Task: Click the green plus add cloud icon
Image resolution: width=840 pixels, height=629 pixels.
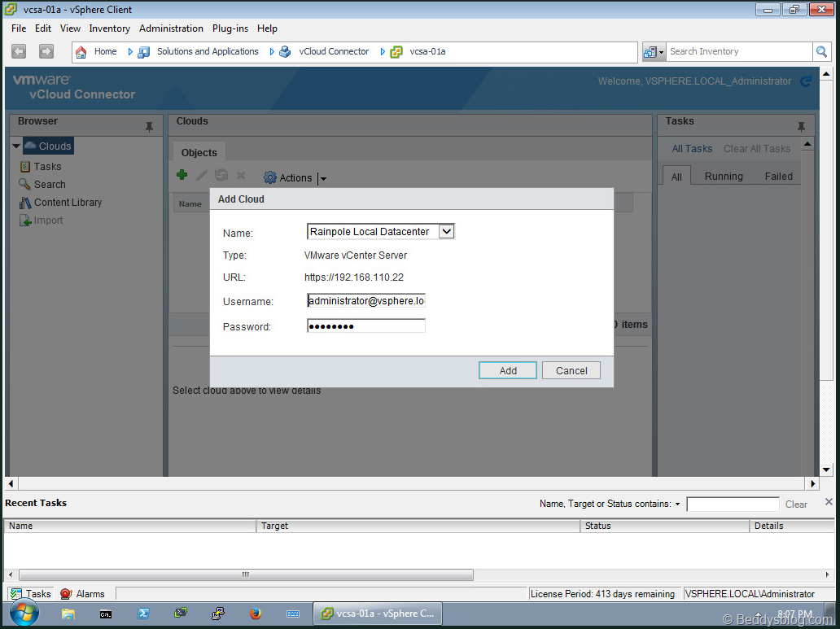Action: tap(182, 175)
